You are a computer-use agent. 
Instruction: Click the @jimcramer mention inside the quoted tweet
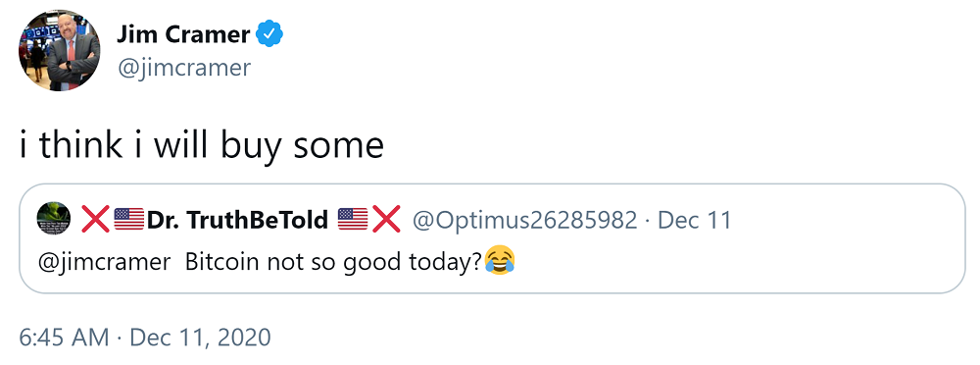(105, 261)
